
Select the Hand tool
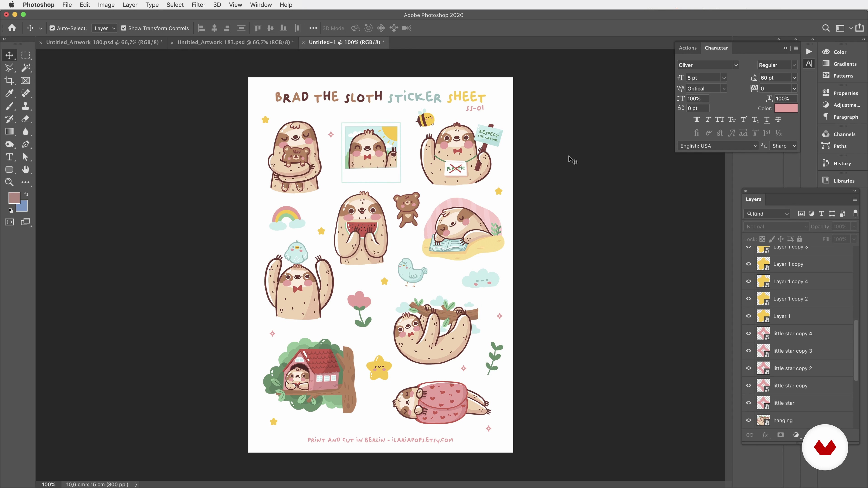pyautogui.click(x=26, y=170)
